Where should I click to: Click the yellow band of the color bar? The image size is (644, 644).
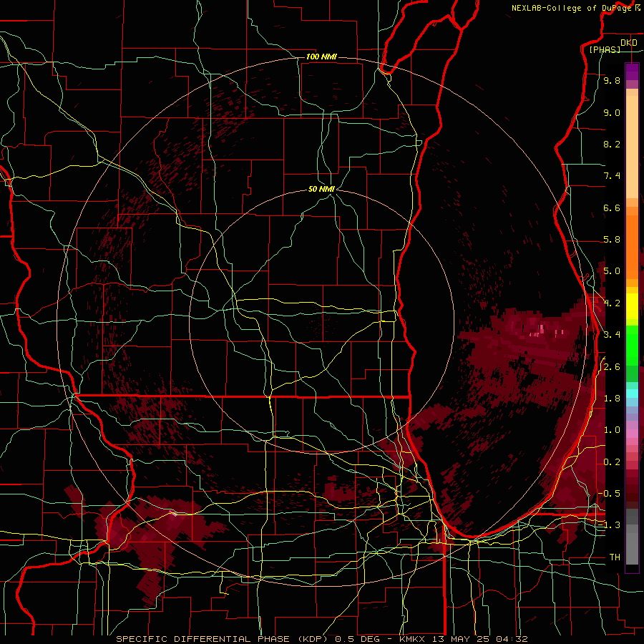tap(632, 306)
